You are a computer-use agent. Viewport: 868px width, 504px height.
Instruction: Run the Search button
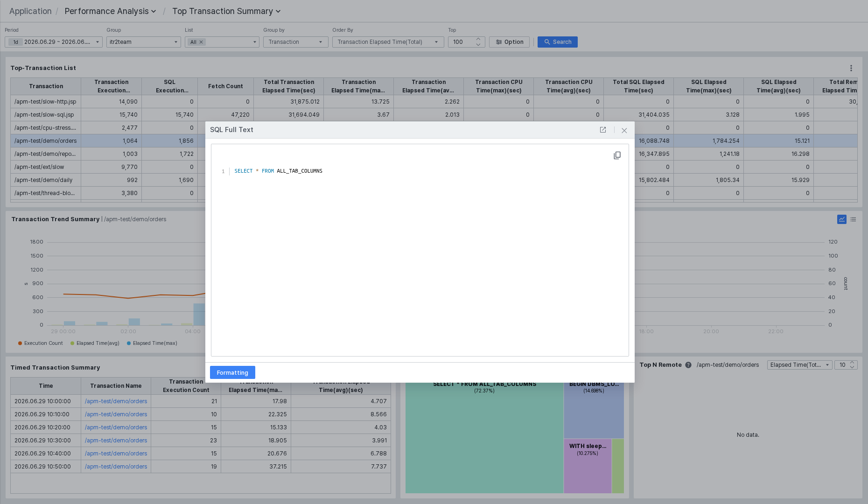557,42
